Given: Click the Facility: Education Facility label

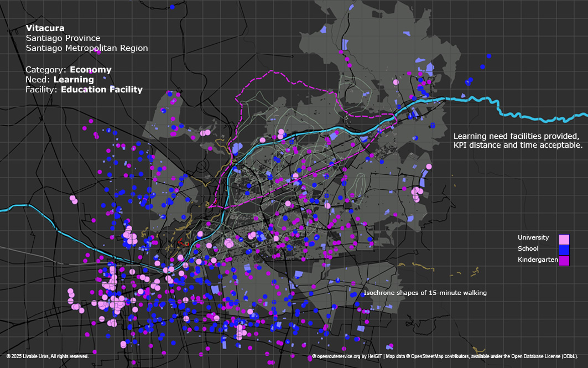Looking at the screenshot, I should [84, 90].
